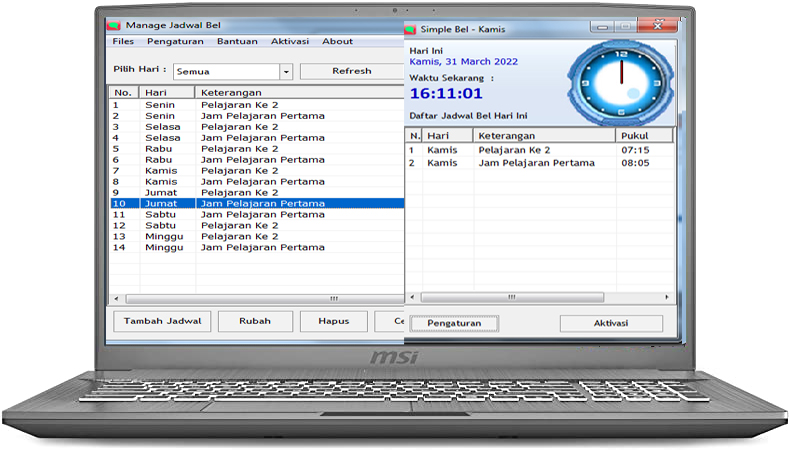790x450 pixels.
Task: Click the Manage Jadwal Bel window icon
Action: pos(114,25)
